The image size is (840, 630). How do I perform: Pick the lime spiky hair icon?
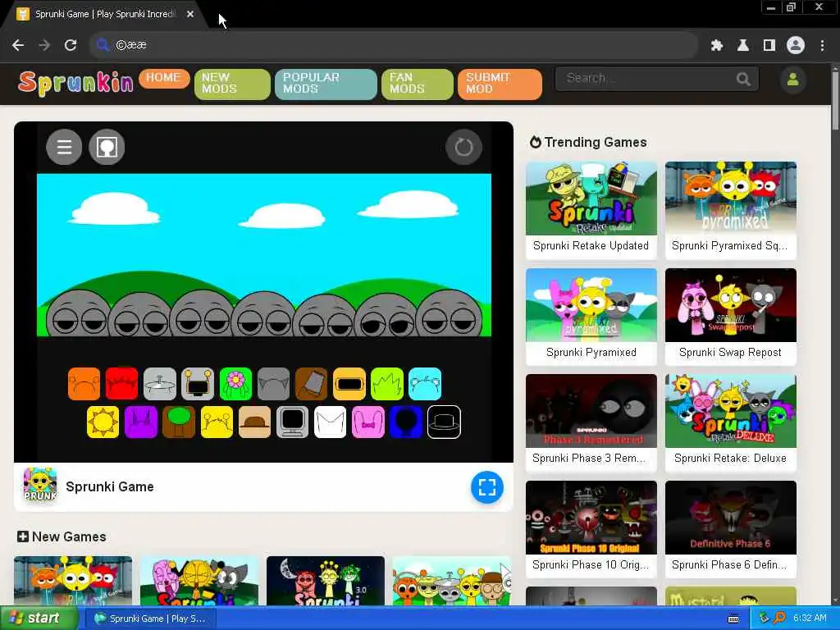(387, 384)
